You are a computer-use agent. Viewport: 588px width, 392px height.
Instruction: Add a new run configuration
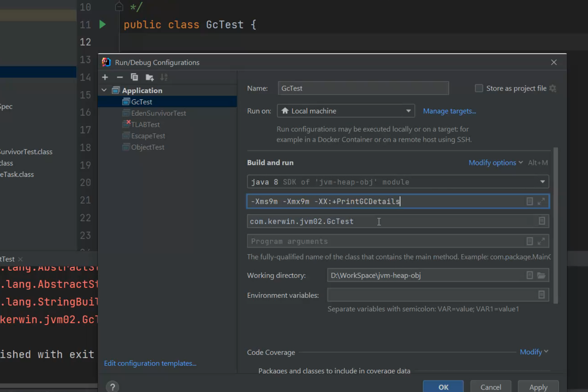105,77
